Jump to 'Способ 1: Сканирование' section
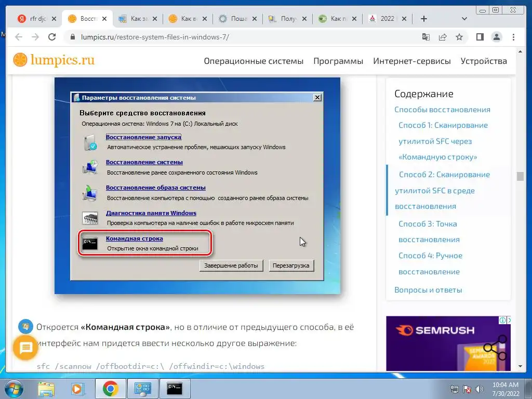The image size is (532, 399). pos(443,141)
